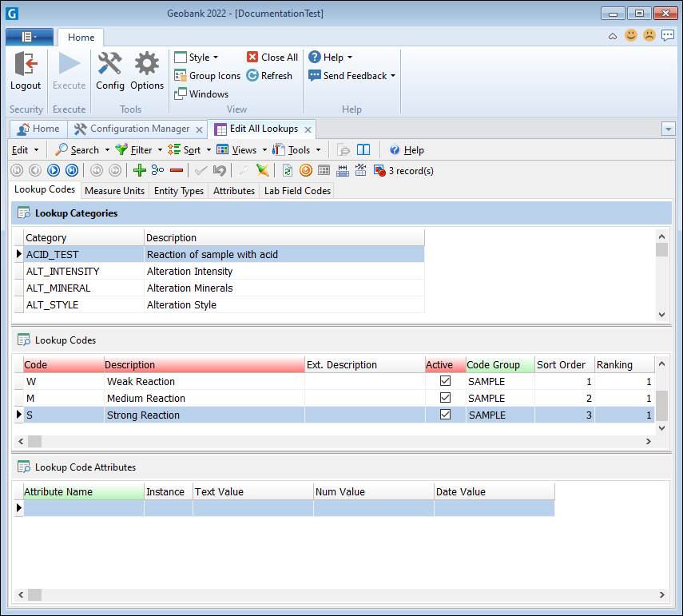The image size is (683, 616).
Task: Click the toolbar Help button
Action: [x=407, y=150]
